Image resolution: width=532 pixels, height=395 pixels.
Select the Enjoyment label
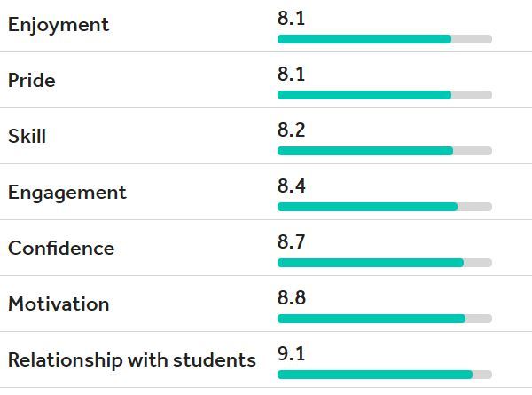click(59, 26)
